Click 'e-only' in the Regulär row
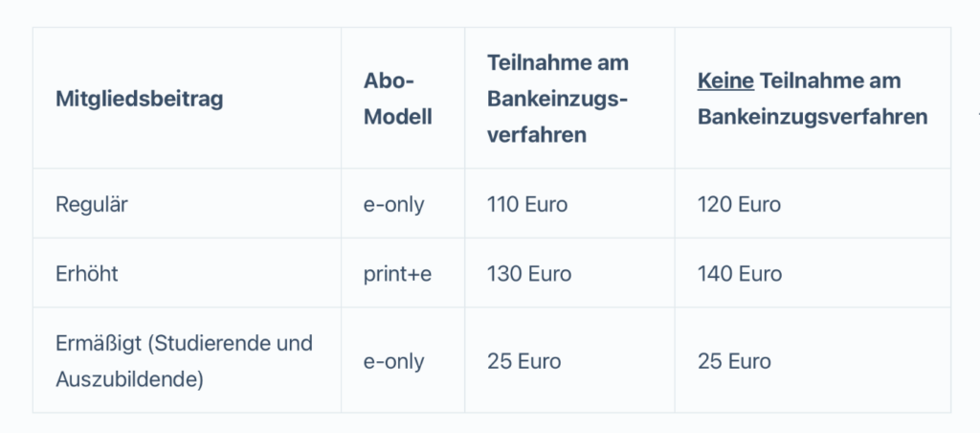Image resolution: width=980 pixels, height=433 pixels. click(x=393, y=204)
